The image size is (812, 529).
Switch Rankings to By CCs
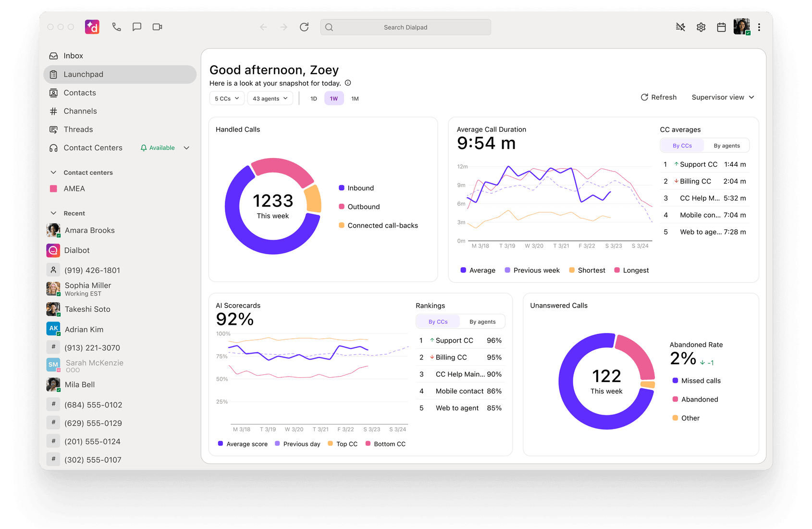click(438, 322)
